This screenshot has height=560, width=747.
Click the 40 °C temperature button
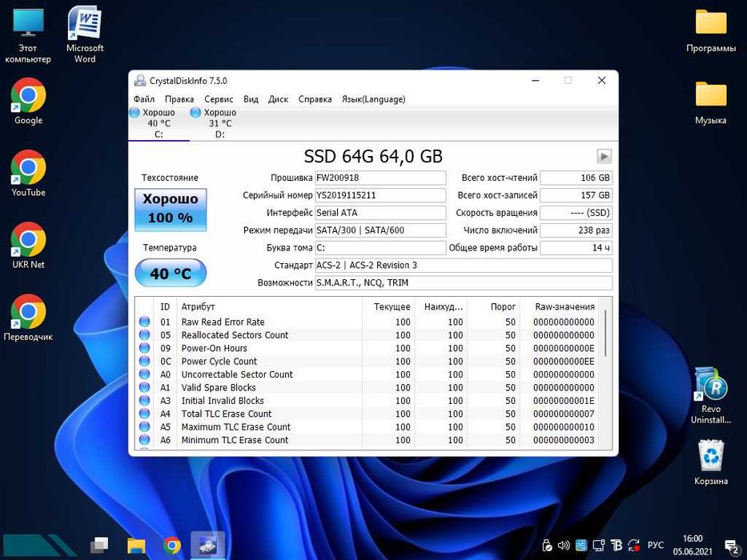pos(170,274)
